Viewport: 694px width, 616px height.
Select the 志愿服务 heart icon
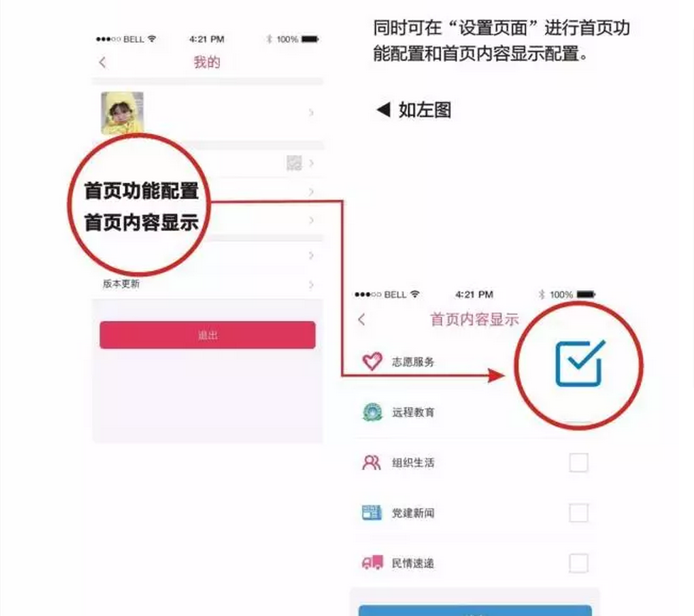tap(371, 361)
